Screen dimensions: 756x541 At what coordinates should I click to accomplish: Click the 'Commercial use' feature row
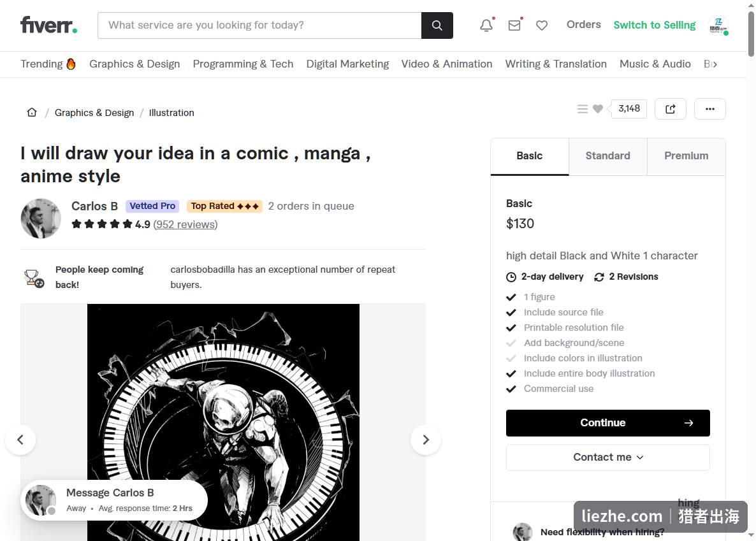pos(549,389)
